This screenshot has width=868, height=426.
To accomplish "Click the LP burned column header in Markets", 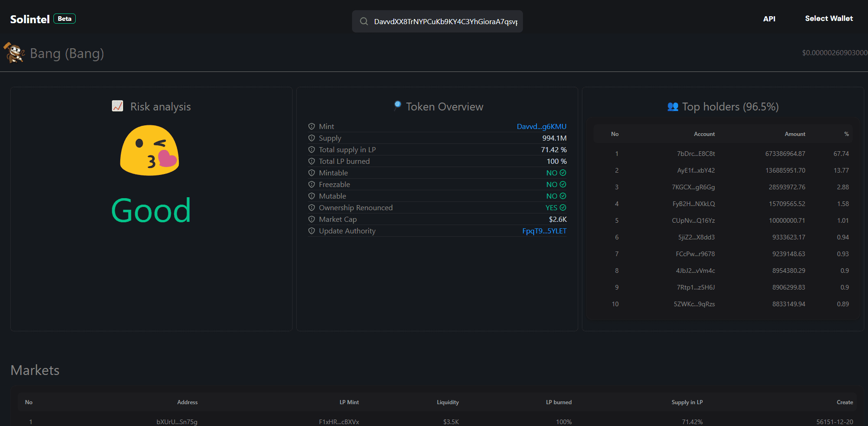I will pos(559,402).
